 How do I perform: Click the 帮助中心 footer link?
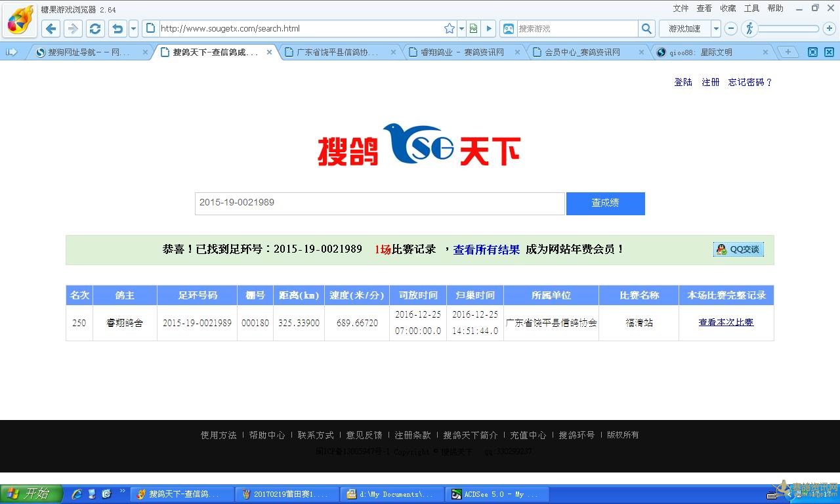267,435
